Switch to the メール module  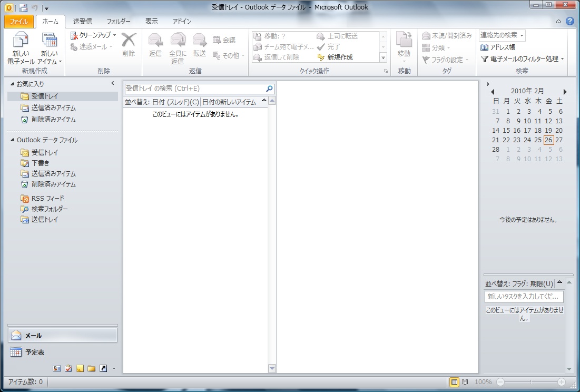tap(63, 336)
